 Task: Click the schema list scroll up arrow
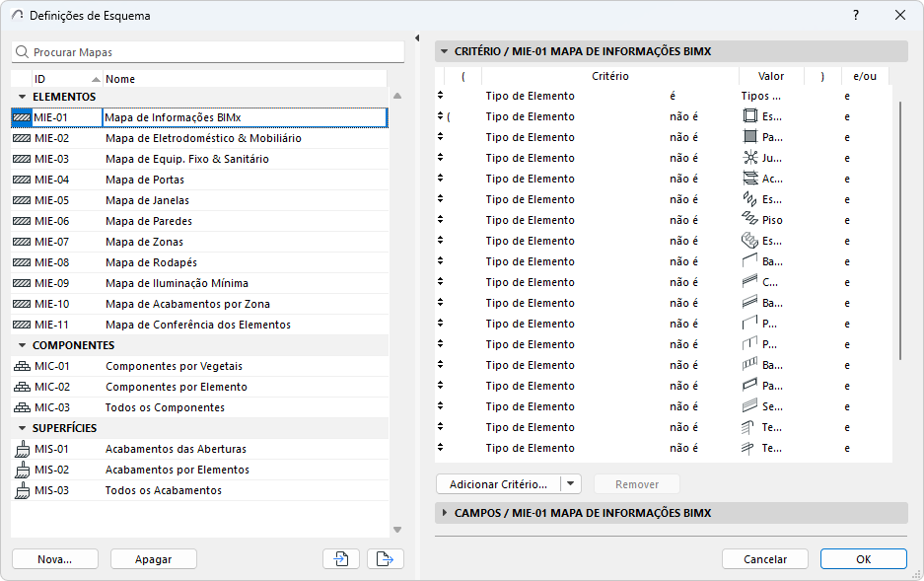(397, 96)
